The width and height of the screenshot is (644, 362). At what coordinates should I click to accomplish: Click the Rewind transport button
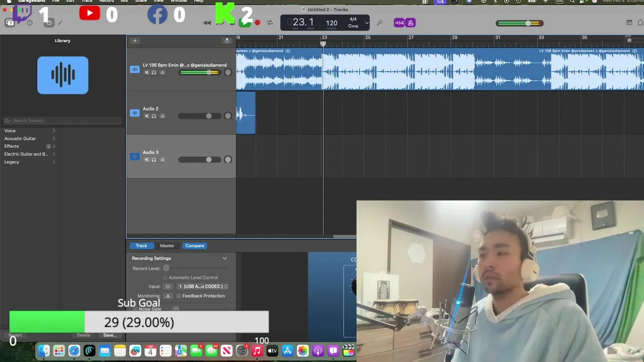pyautogui.click(x=207, y=23)
